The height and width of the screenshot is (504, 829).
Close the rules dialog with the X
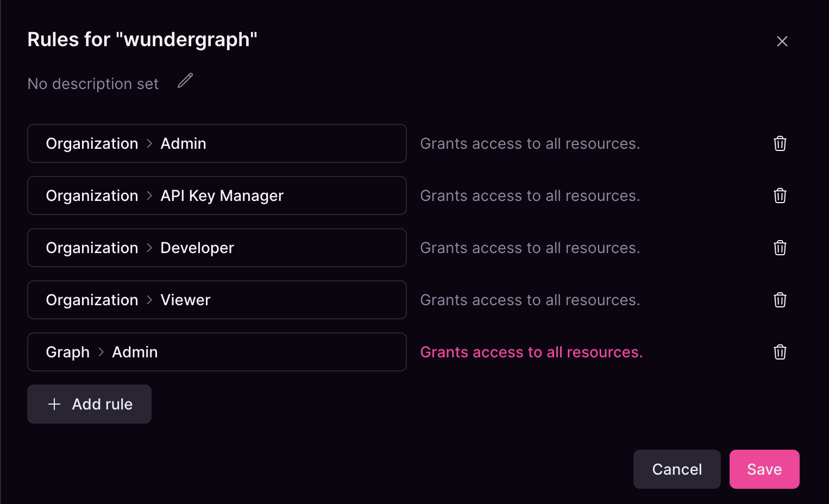(x=782, y=41)
